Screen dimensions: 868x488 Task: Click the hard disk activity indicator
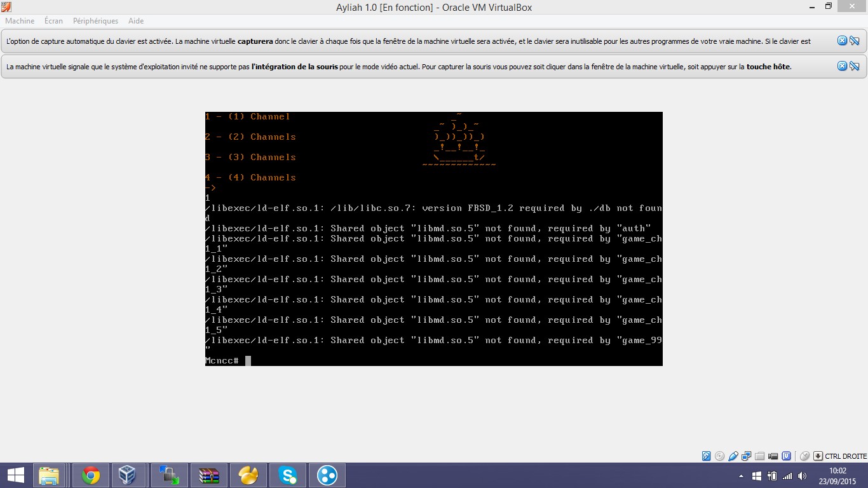(706, 456)
